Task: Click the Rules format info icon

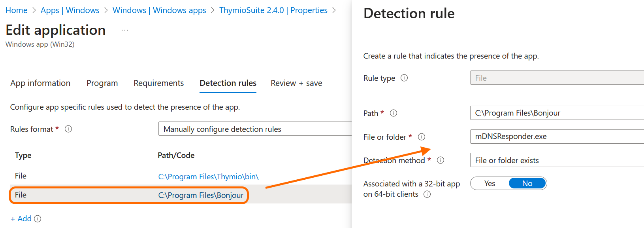Action: tap(68, 129)
